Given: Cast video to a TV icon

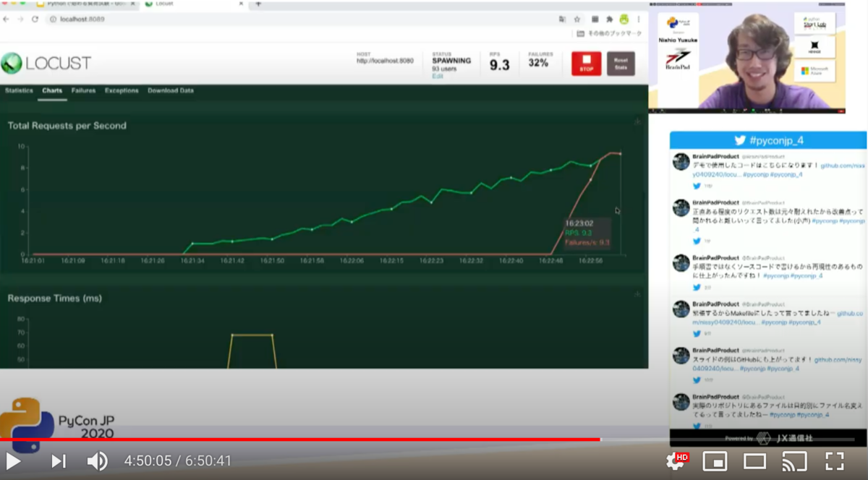Looking at the screenshot, I should tap(794, 460).
